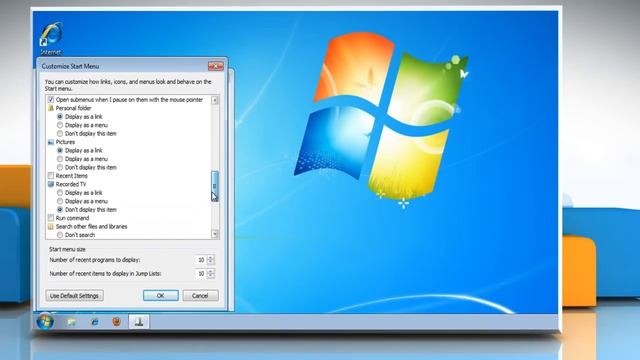Click the list scrollbar thumb
The image size is (640, 360).
[215, 186]
